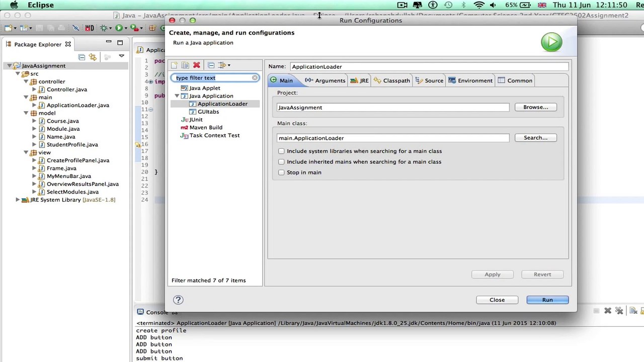Collapse the view package node
644x362 pixels.
[26, 153]
